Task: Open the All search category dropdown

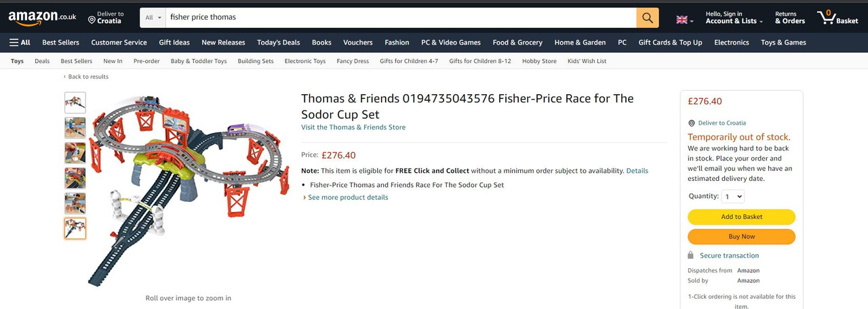Action: tap(153, 18)
